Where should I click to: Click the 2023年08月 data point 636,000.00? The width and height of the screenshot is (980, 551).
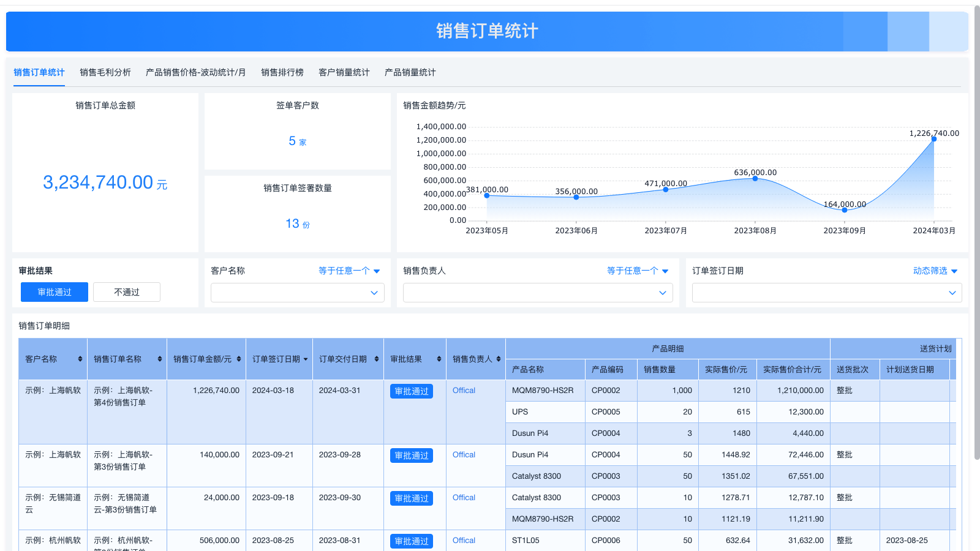[755, 178]
